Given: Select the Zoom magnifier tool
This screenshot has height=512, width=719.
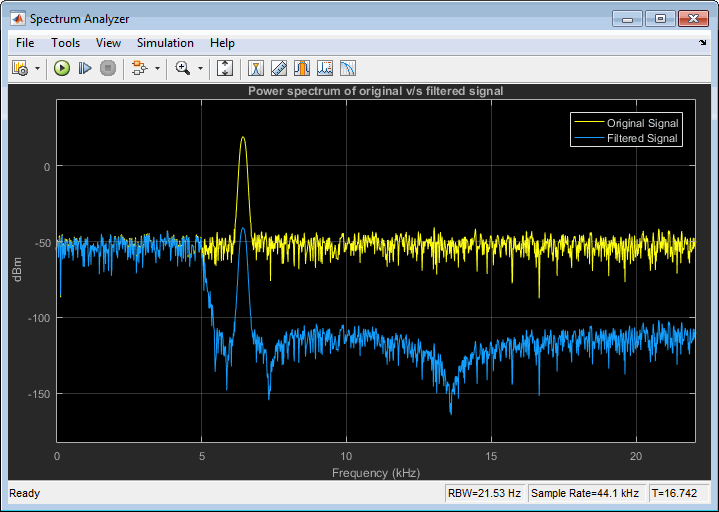Looking at the screenshot, I should click(182, 68).
